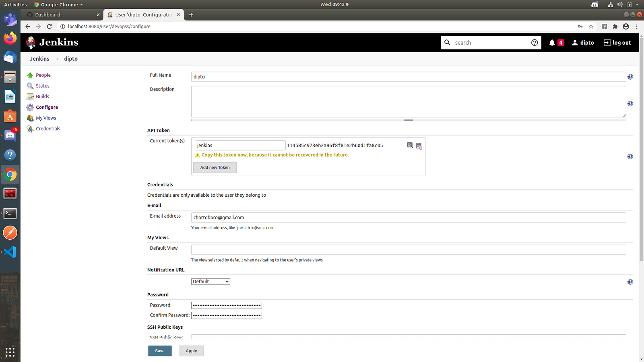This screenshot has width=644, height=362.
Task: Click the token value 114585c973eb2a96f8f81e2b60d1fa8c05
Action: tap(335, 146)
